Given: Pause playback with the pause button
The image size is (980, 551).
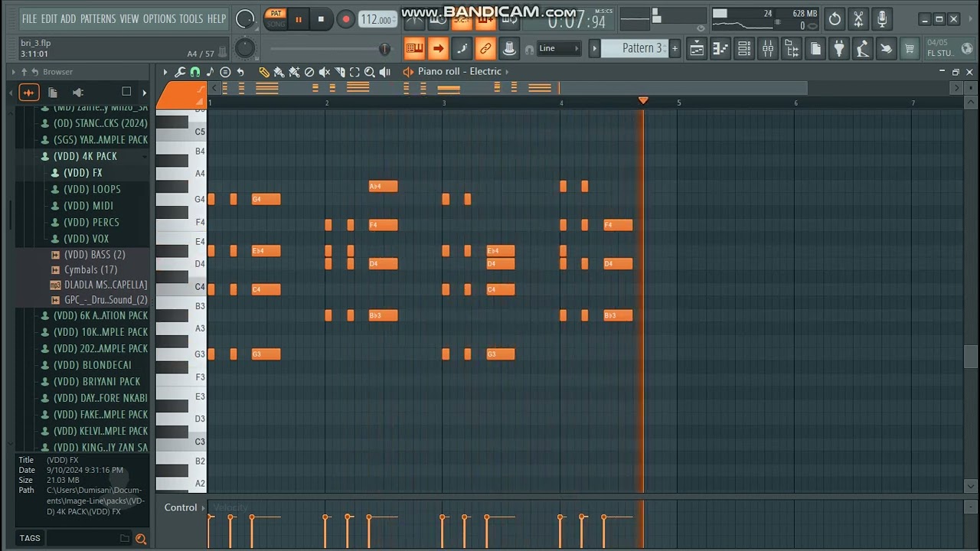Looking at the screenshot, I should coord(299,19).
